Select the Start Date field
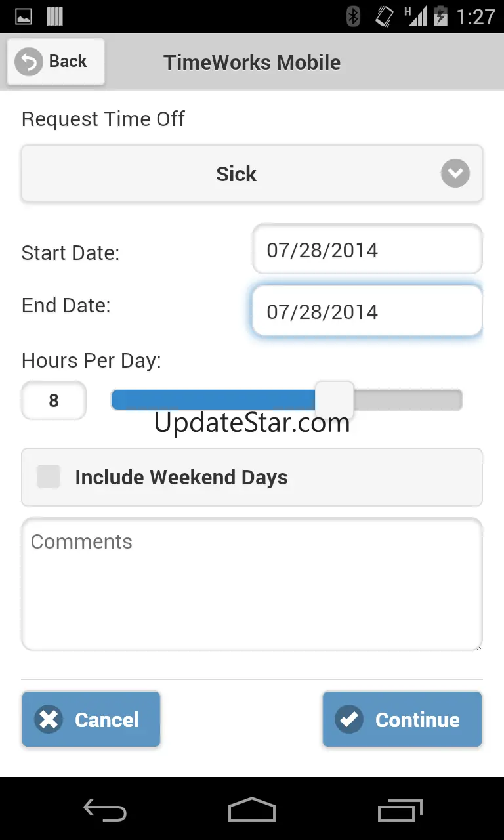Screen dimensions: 504x840 (x=367, y=250)
